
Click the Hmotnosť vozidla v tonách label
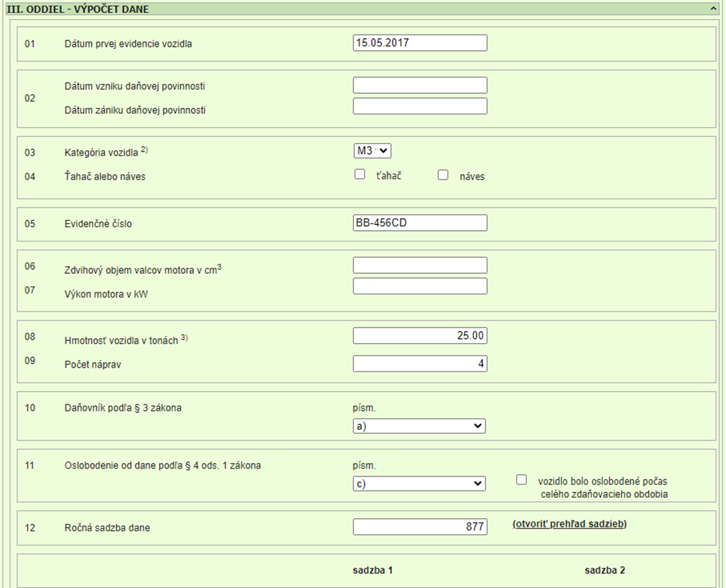[x=126, y=340]
